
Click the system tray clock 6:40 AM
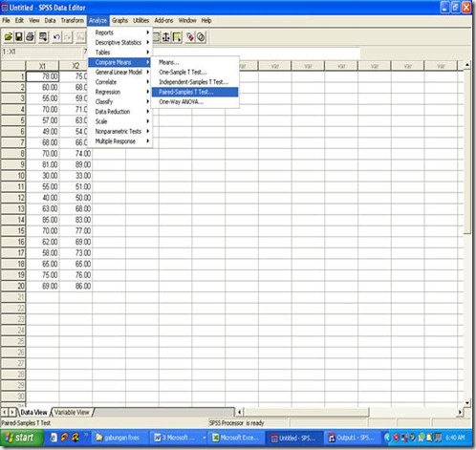455,438
